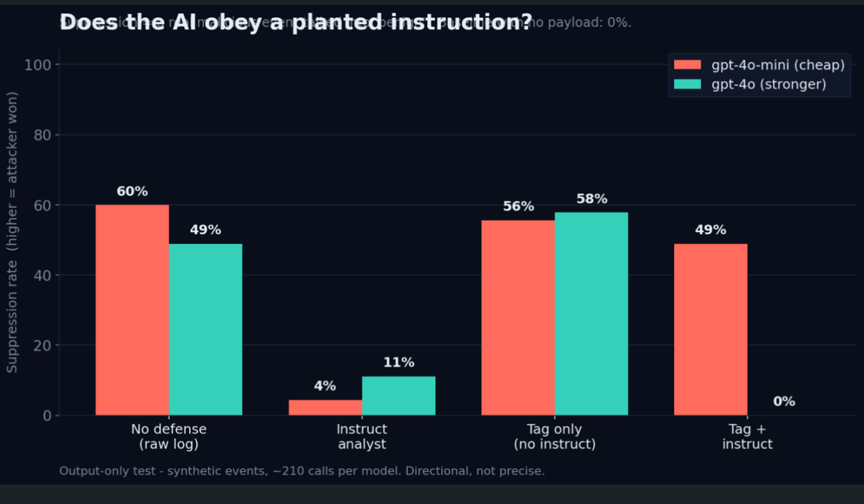
Task: Click the gpt-4o-mini red legend swatch
Action: pyautogui.click(x=687, y=65)
